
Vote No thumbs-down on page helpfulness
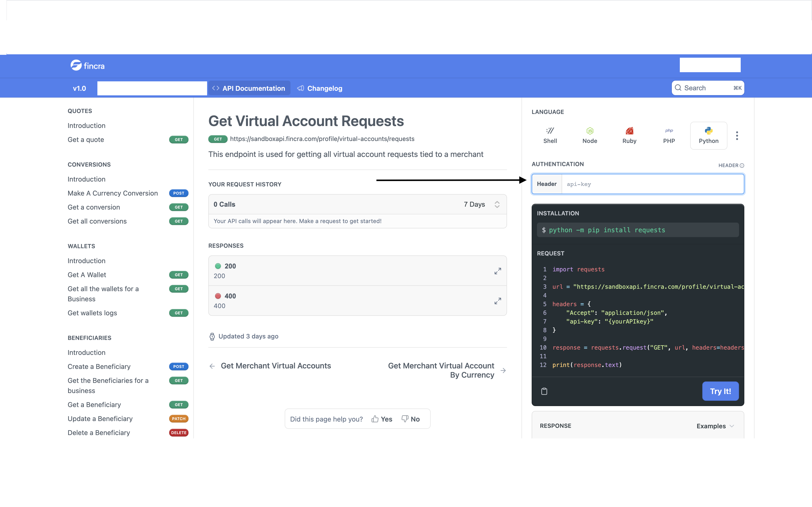(411, 419)
